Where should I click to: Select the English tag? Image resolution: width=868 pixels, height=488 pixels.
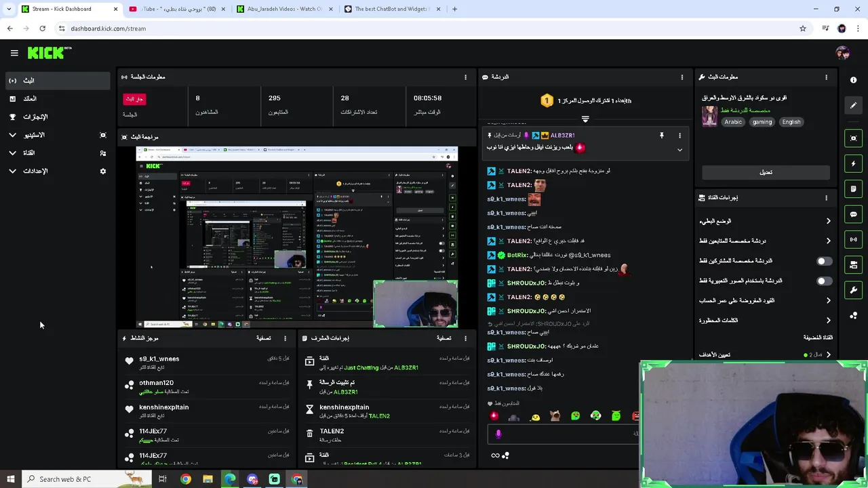pyautogui.click(x=791, y=122)
